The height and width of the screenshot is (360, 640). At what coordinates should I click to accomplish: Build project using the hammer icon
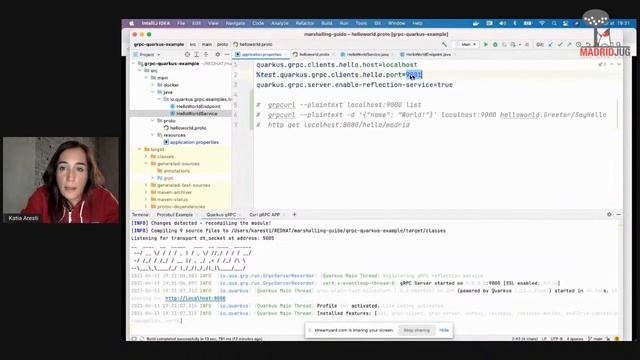(x=444, y=44)
